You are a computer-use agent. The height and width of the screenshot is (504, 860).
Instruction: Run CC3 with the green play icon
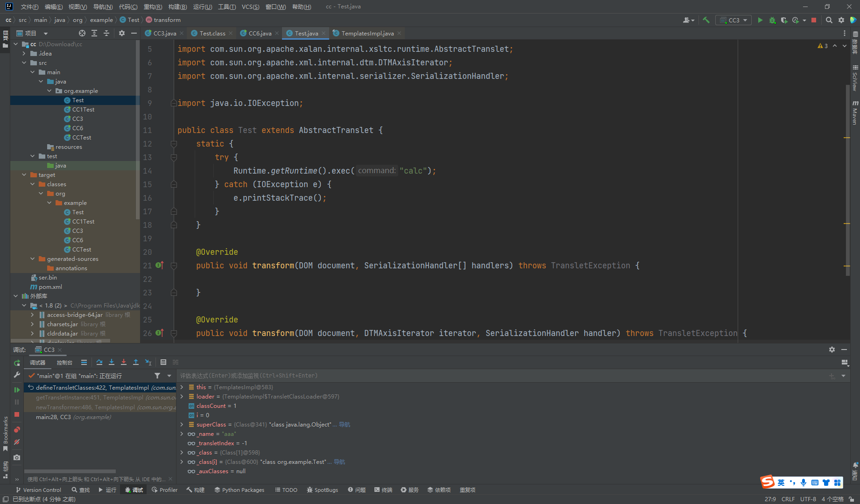pyautogui.click(x=760, y=20)
